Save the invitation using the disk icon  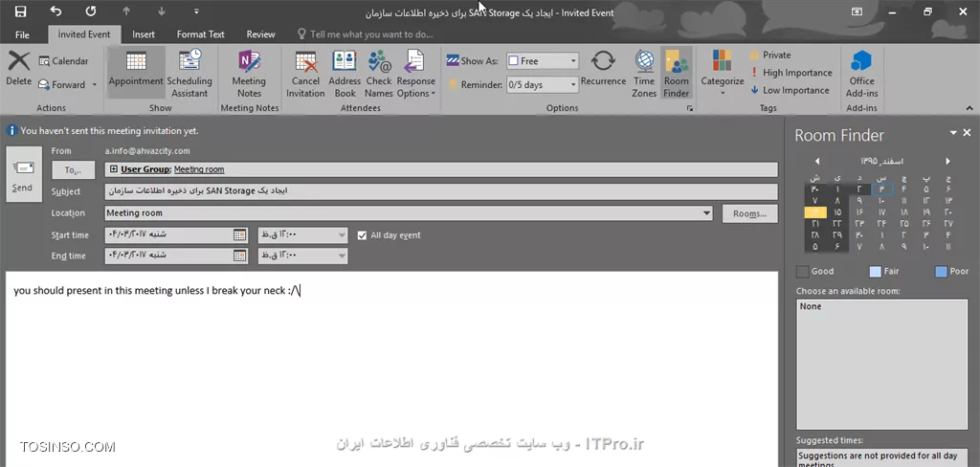click(x=20, y=11)
